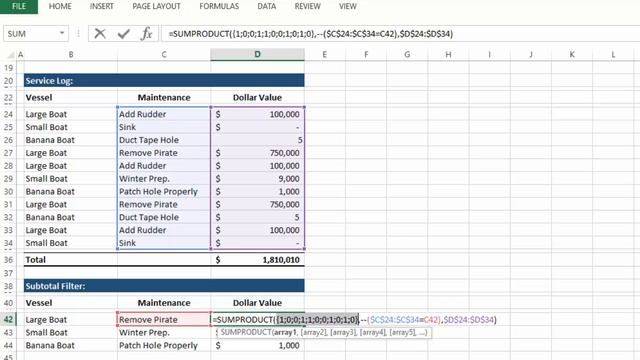Select column B header

[x=71, y=54]
